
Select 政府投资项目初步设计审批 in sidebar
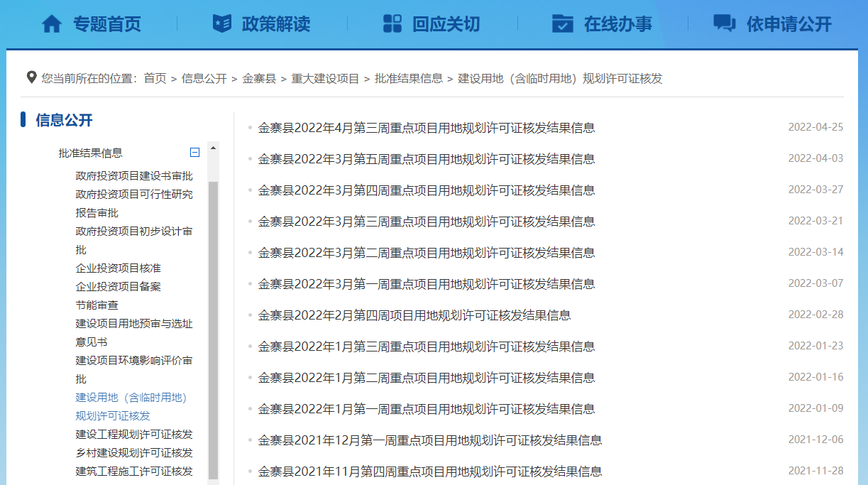(134, 240)
